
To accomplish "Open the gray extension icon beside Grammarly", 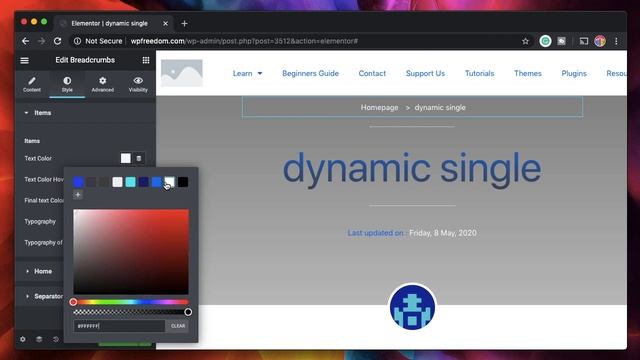I will [562, 41].
